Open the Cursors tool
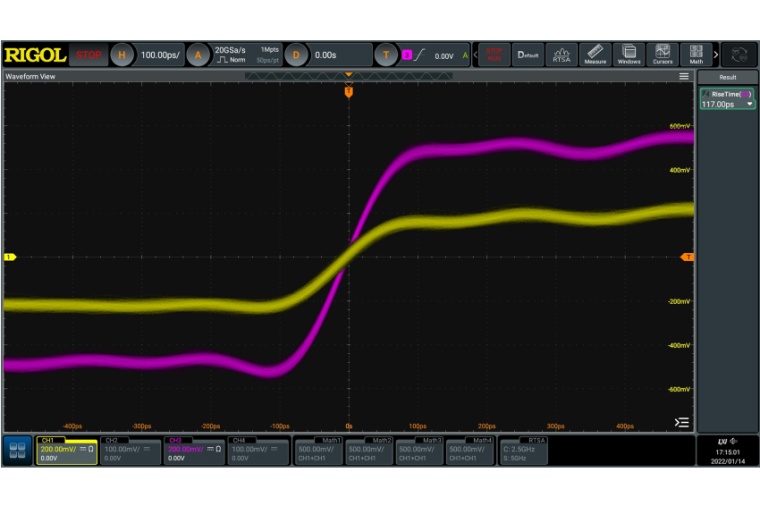 pyautogui.click(x=662, y=55)
